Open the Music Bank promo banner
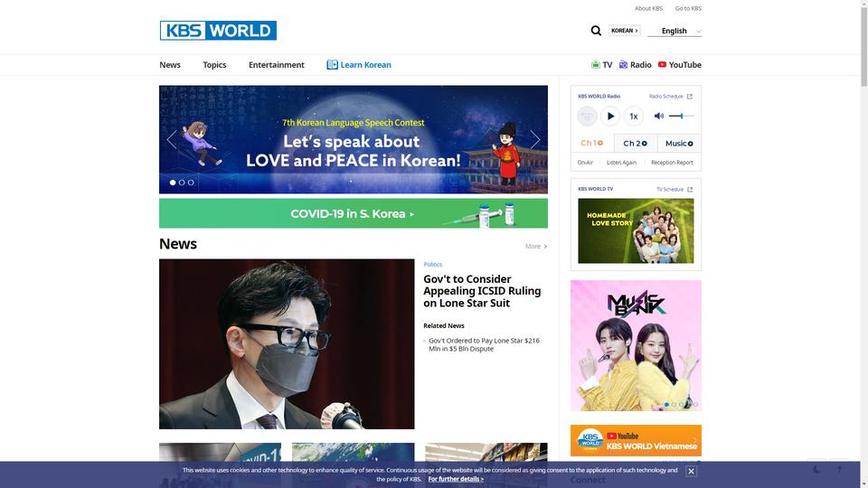This screenshot has width=868, height=488. click(636, 345)
